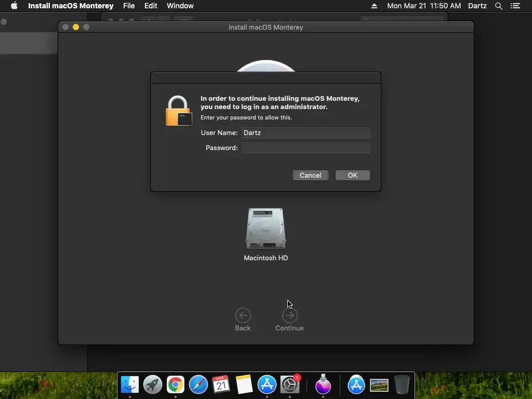Image resolution: width=532 pixels, height=399 pixels.
Task: Open the Window menu
Action: point(180,6)
